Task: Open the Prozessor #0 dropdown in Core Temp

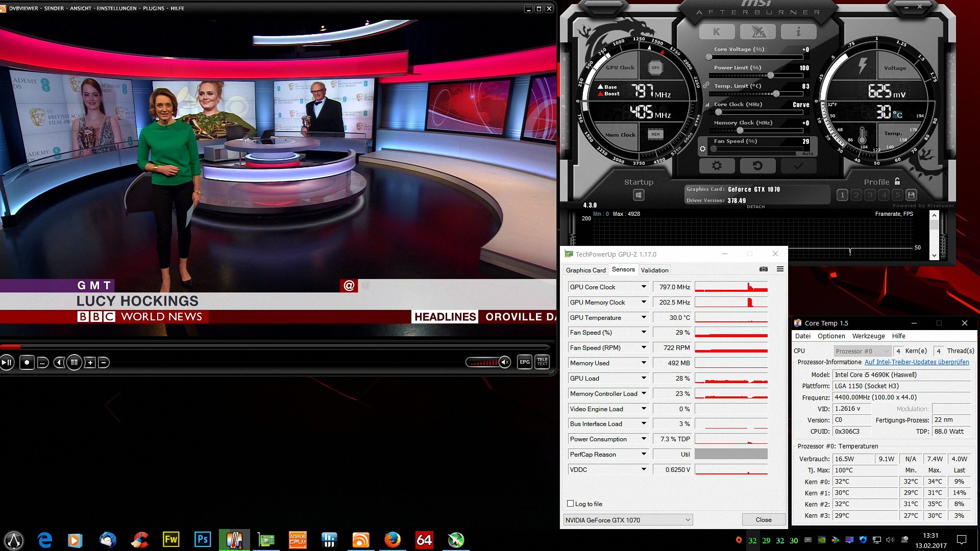Action: click(863, 351)
